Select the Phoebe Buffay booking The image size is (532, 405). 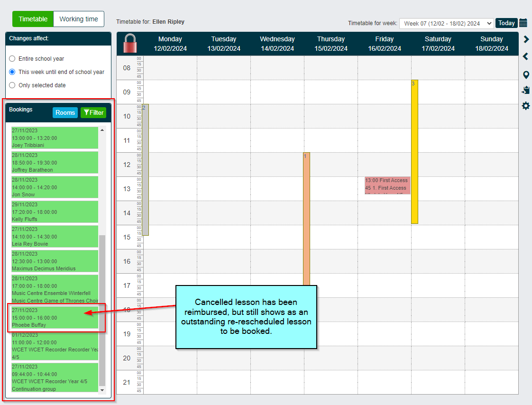55,317
